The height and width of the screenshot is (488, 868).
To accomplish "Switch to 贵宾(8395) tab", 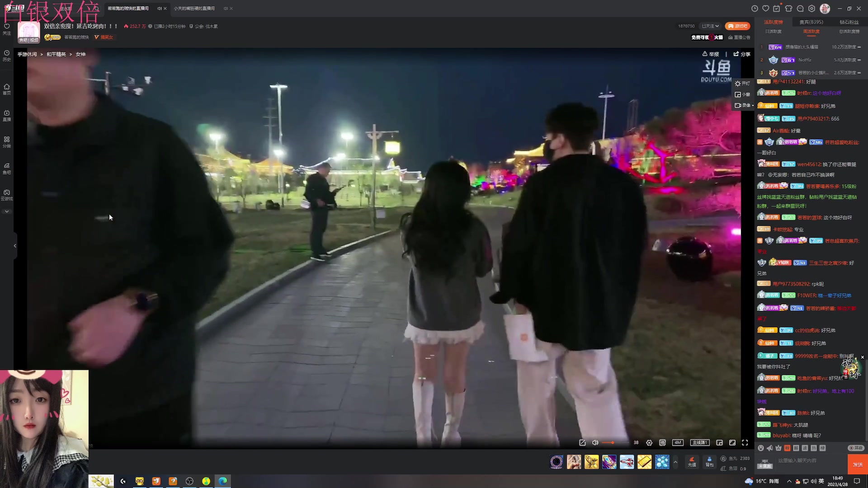I will click(x=811, y=22).
